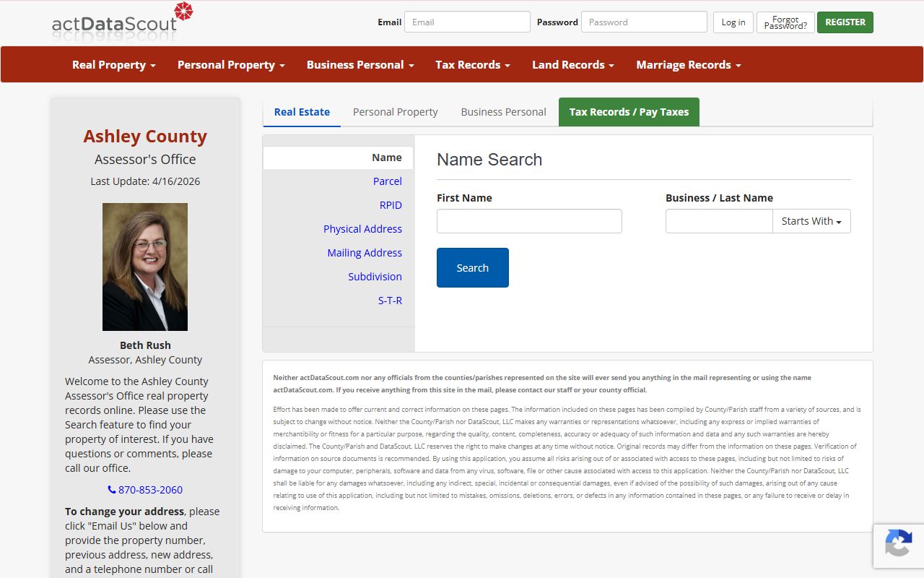The image size is (924, 578).
Task: Click the Business / Last Name field
Action: [719, 221]
